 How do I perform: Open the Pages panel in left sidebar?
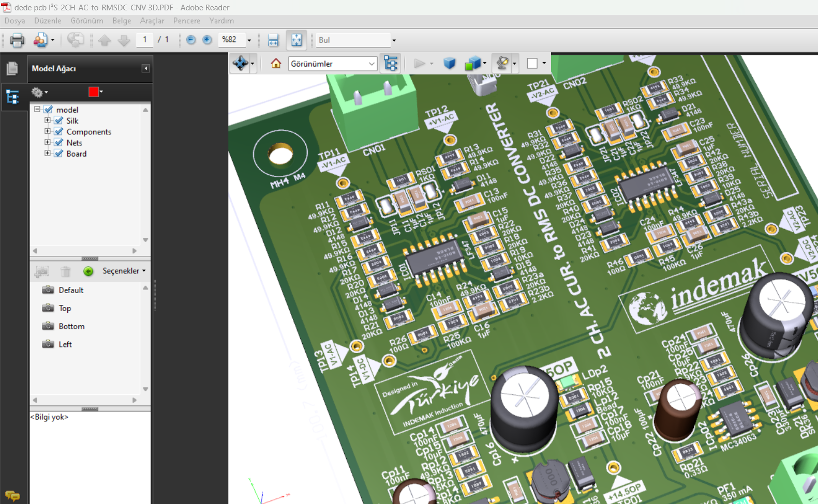(x=12, y=68)
